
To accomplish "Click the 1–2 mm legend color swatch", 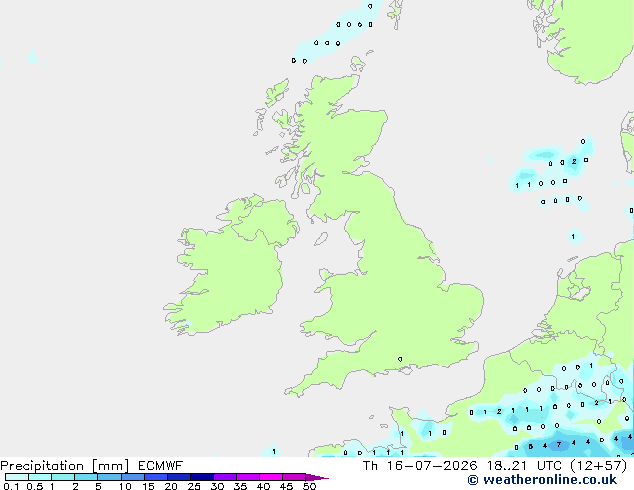I will (x=63, y=477).
